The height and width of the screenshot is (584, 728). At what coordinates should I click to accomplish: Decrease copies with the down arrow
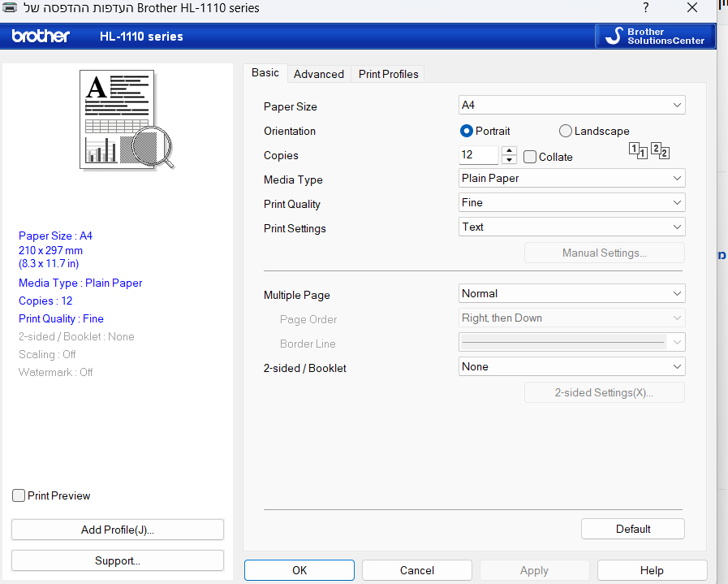tap(510, 160)
